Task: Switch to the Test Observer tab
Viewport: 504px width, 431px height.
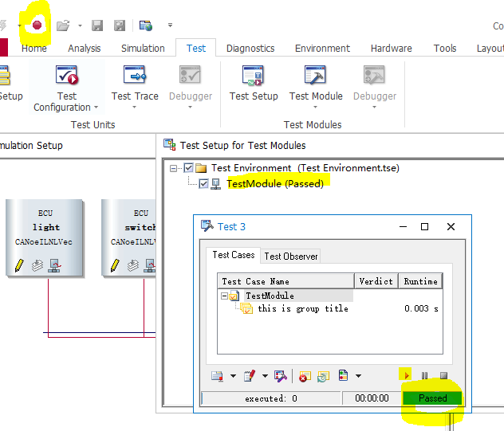Action: (x=290, y=257)
